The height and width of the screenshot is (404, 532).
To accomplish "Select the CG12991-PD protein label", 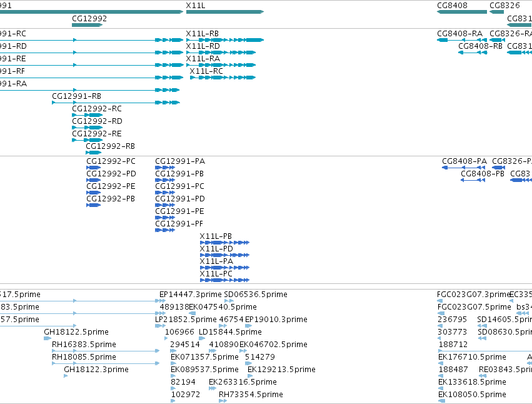I will 180,199.
